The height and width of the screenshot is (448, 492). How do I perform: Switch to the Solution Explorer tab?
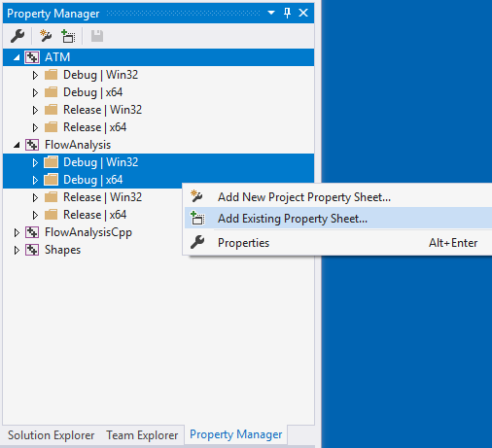[x=51, y=435]
